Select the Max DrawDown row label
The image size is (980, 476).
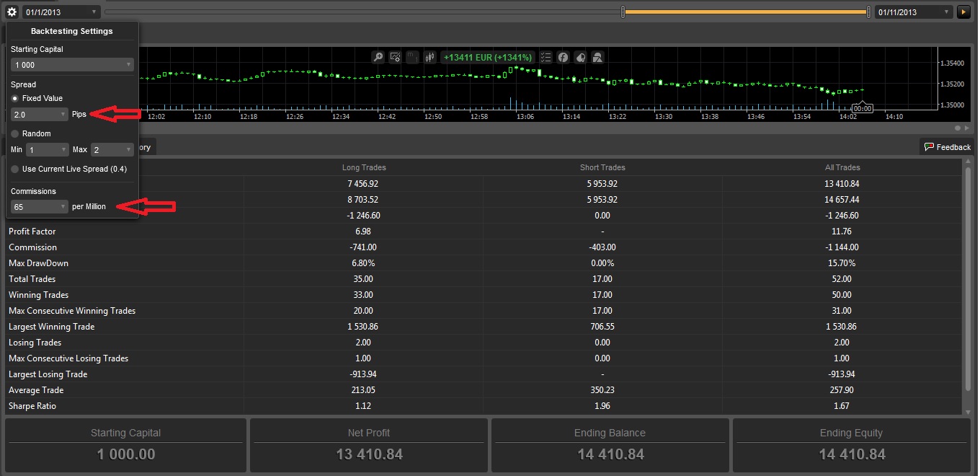[x=39, y=263]
